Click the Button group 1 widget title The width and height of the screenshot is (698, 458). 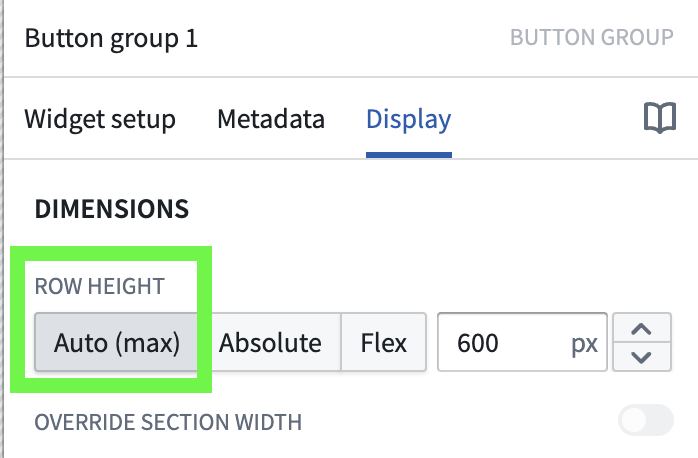tap(111, 39)
